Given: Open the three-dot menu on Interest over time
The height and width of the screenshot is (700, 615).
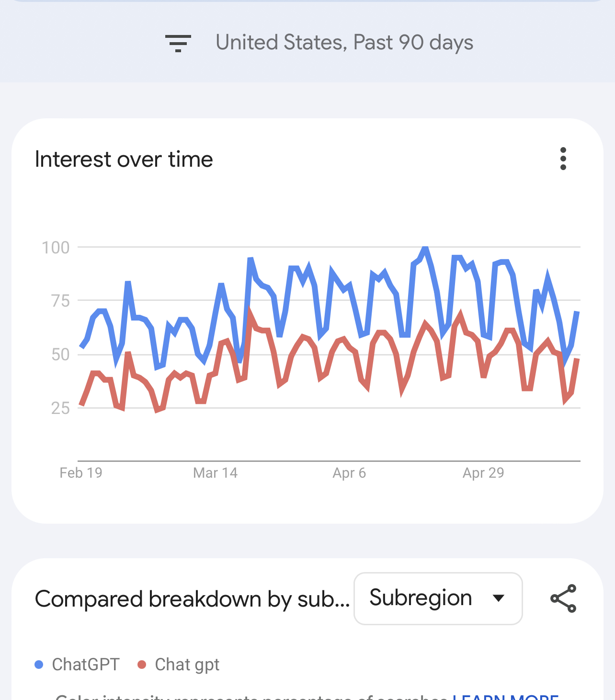Looking at the screenshot, I should pyautogui.click(x=563, y=159).
